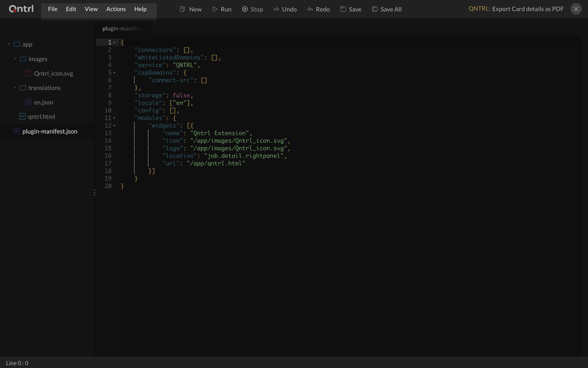The height and width of the screenshot is (368, 588).
Task: Click the Redo arrow icon
Action: [x=310, y=9]
